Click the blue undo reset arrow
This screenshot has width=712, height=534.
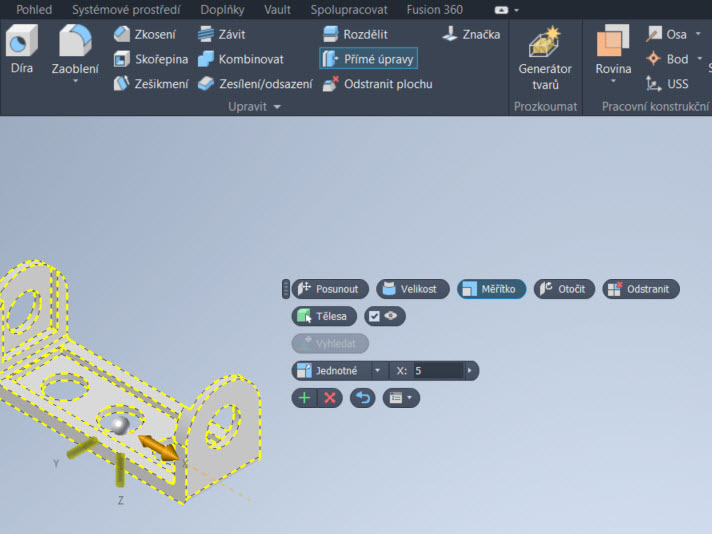coord(362,398)
